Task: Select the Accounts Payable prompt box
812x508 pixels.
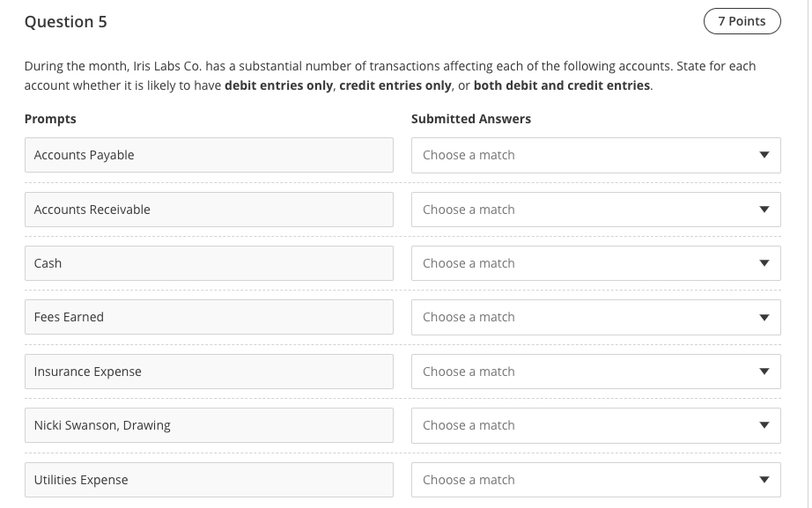Action: tap(209, 155)
